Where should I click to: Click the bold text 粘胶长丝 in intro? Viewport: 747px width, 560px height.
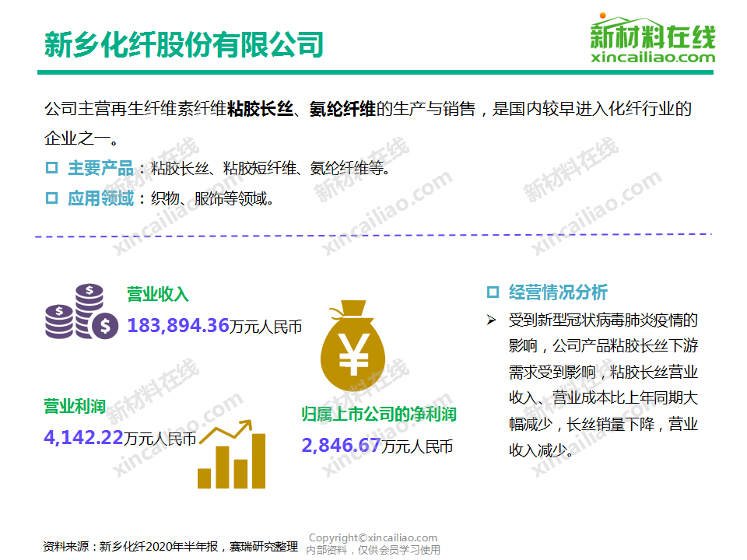point(260,109)
